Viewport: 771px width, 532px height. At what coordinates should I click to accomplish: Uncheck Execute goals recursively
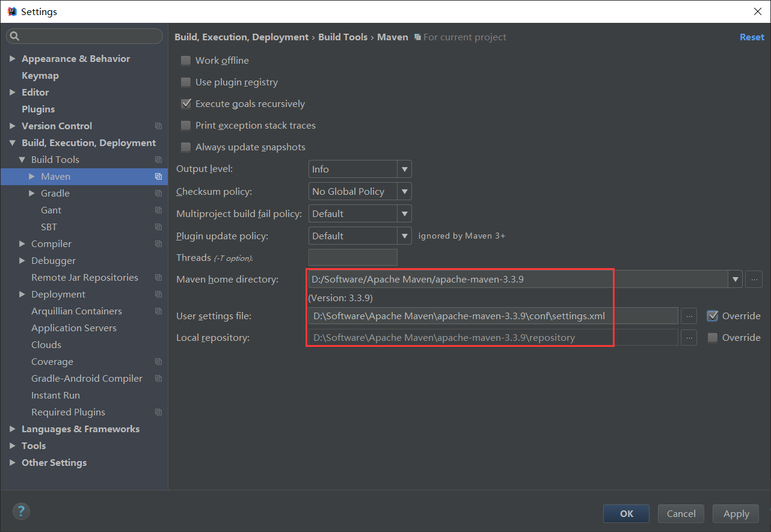(x=186, y=104)
